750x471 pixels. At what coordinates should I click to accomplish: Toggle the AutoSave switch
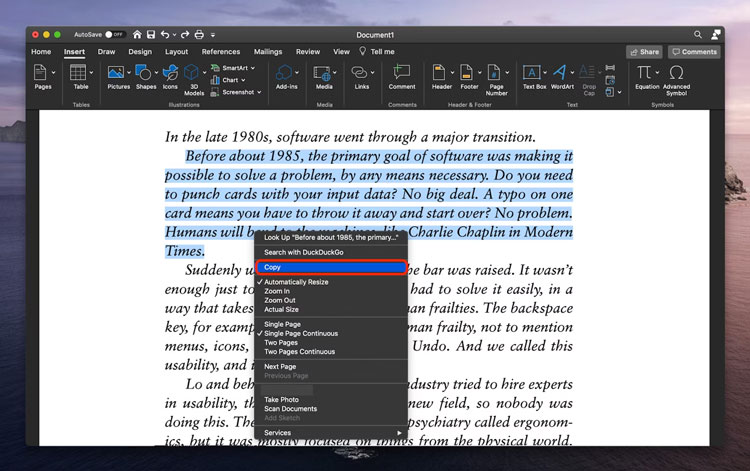[116, 34]
